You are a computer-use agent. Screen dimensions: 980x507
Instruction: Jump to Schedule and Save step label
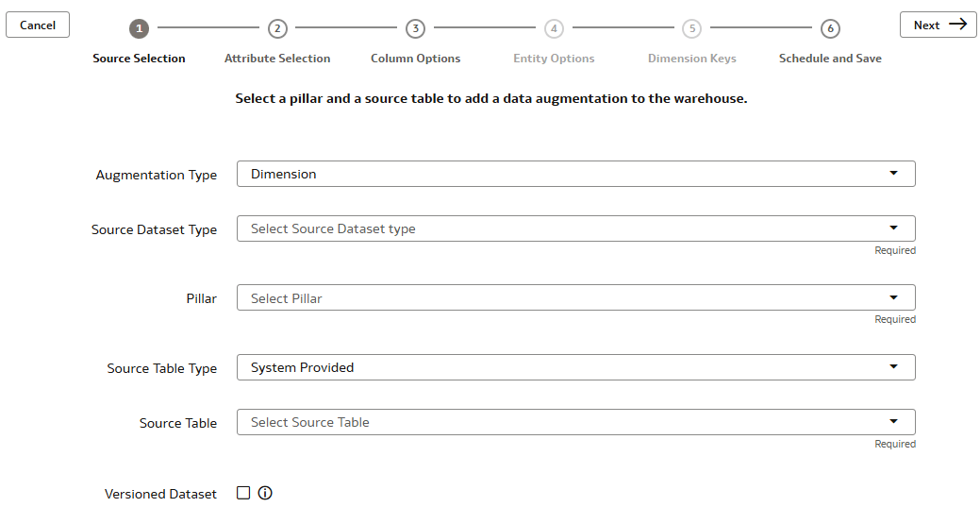point(830,59)
